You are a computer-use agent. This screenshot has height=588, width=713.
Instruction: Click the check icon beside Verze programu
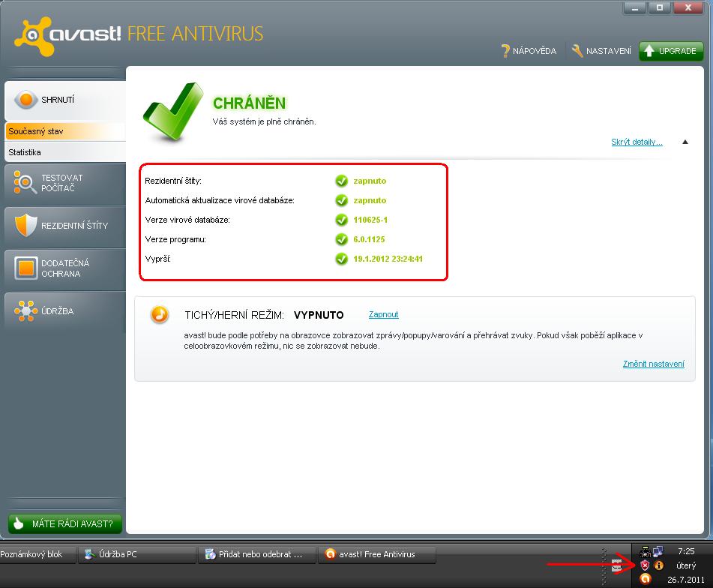[341, 240]
